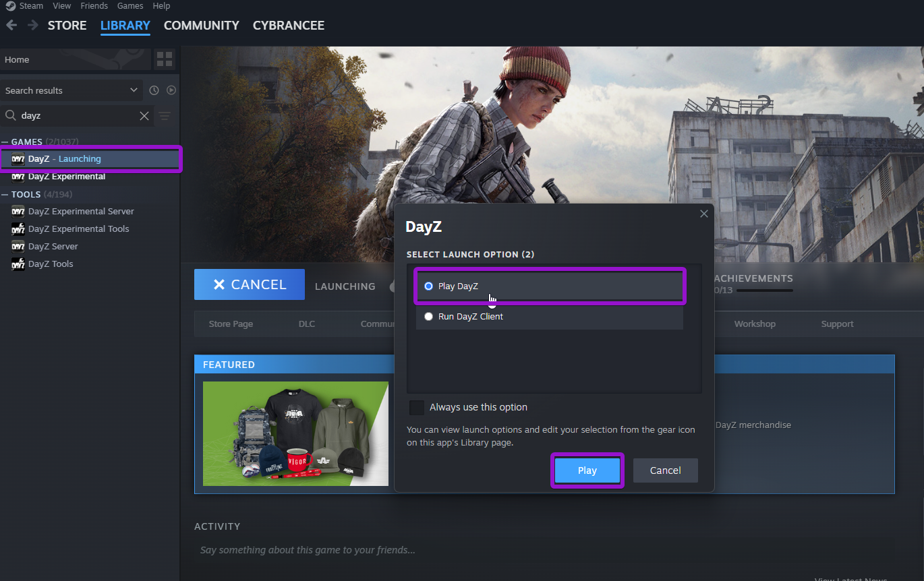This screenshot has width=924, height=581.
Task: Open the Search results dropdown
Action: [71, 90]
